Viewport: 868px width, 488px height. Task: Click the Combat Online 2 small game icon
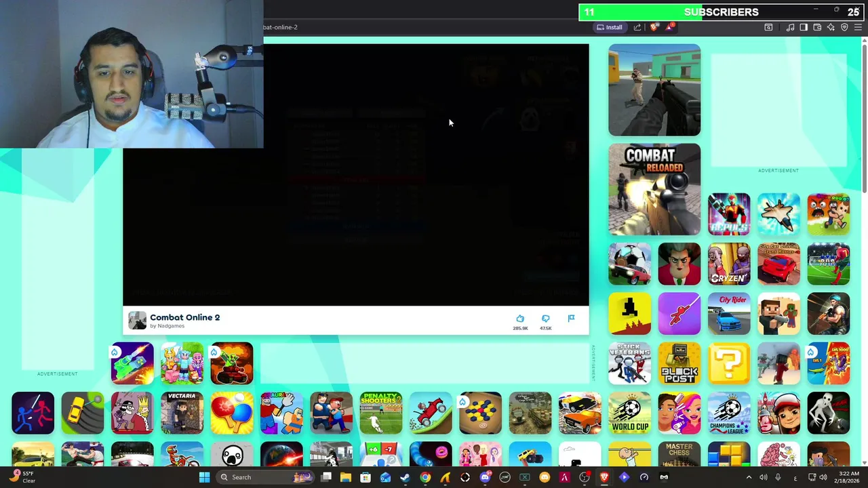[138, 321]
